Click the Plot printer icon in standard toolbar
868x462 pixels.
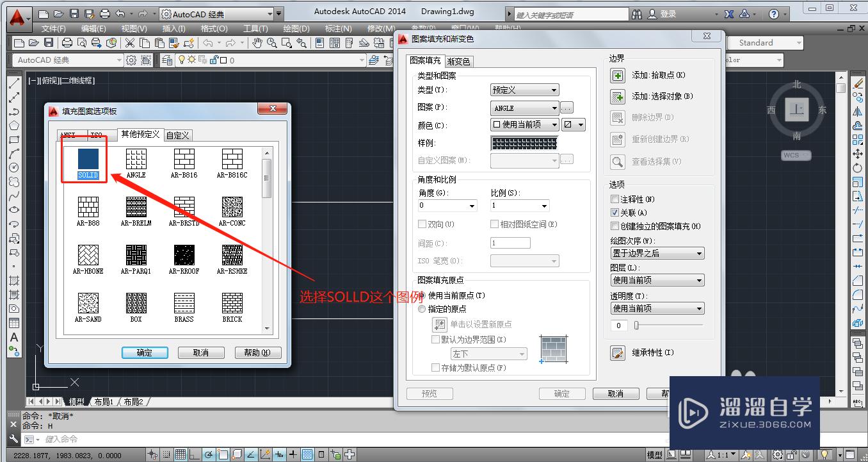coord(67,43)
